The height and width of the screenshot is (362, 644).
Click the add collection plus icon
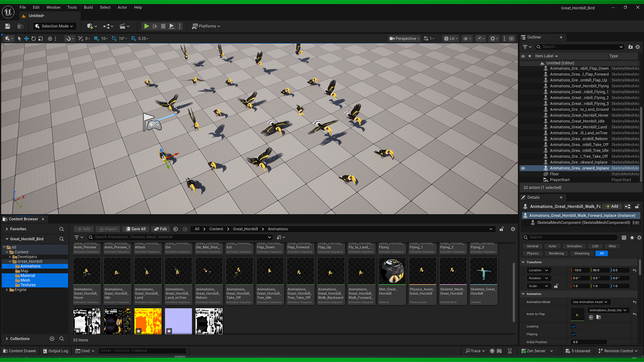(x=52, y=339)
